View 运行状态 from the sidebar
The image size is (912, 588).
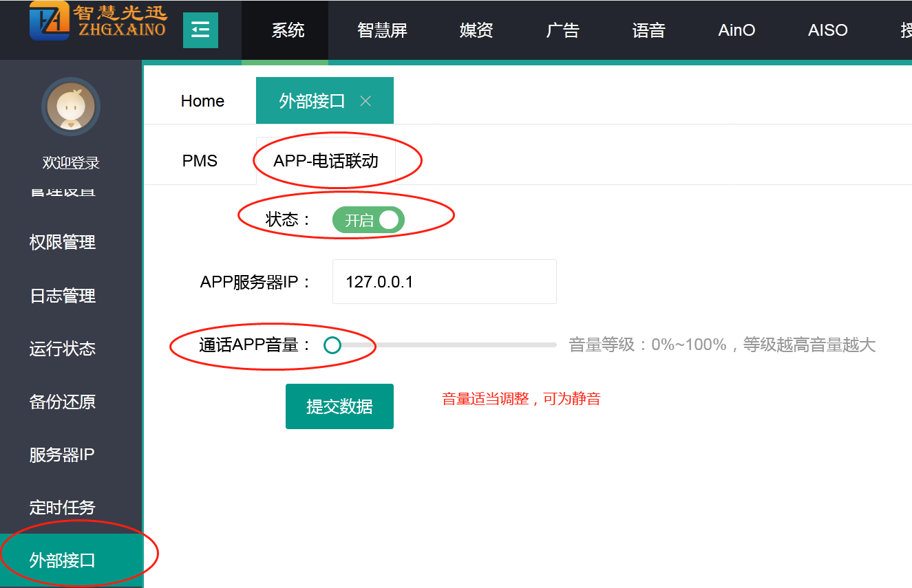[62, 349]
